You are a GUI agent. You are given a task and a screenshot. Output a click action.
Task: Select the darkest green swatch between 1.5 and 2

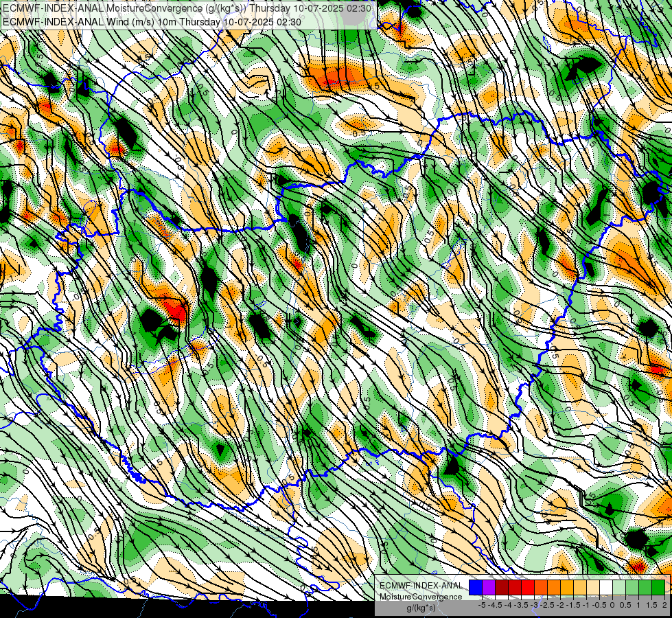coord(659,588)
